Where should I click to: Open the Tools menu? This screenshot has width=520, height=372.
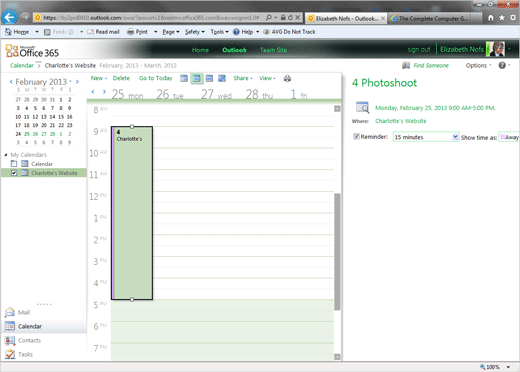pos(219,32)
